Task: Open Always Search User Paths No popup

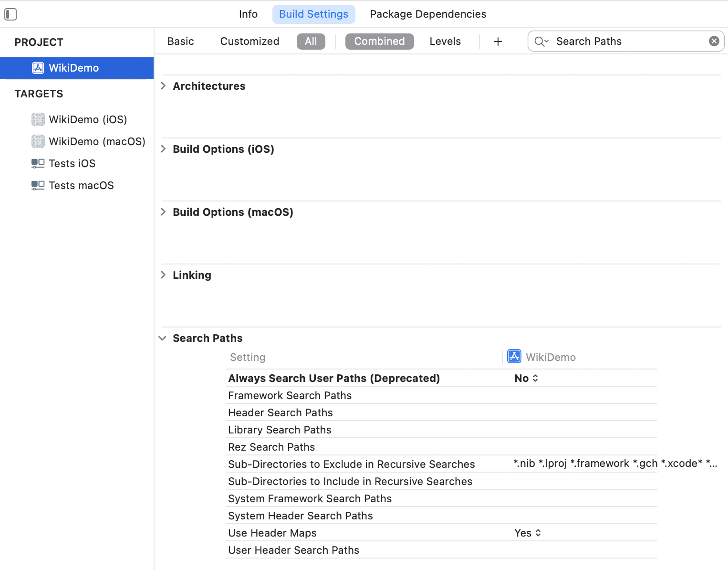Action: [x=527, y=378]
